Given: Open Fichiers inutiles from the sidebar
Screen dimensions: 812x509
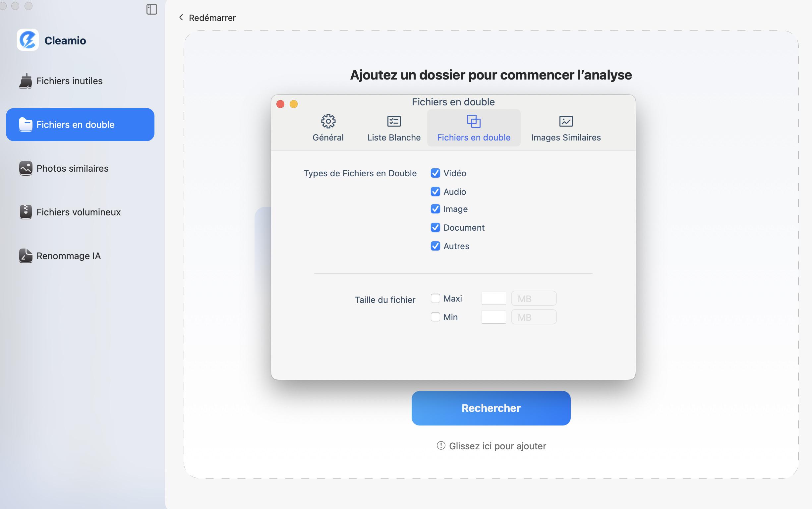Looking at the screenshot, I should [x=69, y=81].
